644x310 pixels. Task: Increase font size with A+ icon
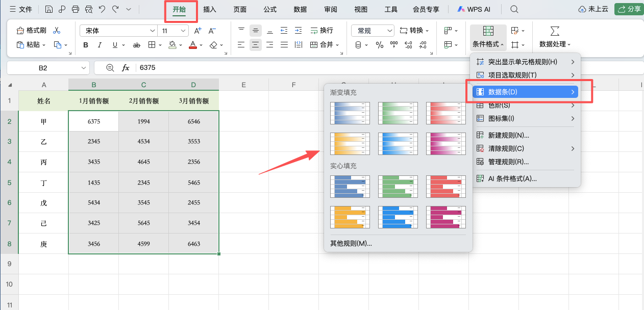click(x=198, y=31)
